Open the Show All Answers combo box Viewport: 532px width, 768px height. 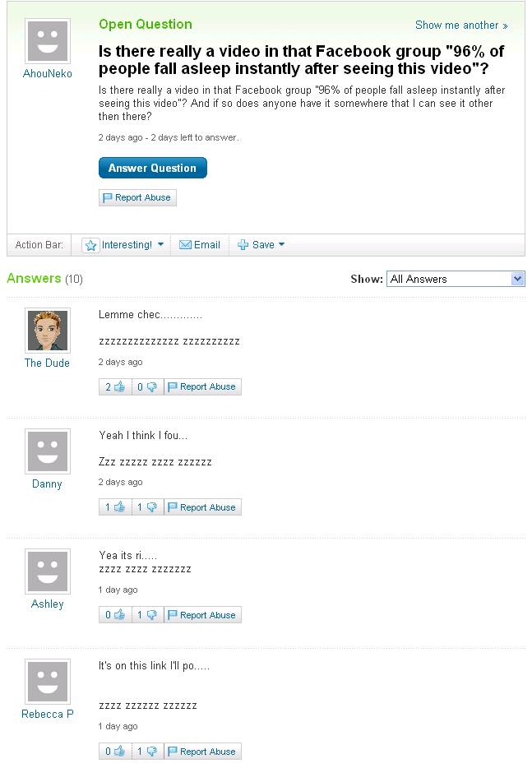coord(456,280)
